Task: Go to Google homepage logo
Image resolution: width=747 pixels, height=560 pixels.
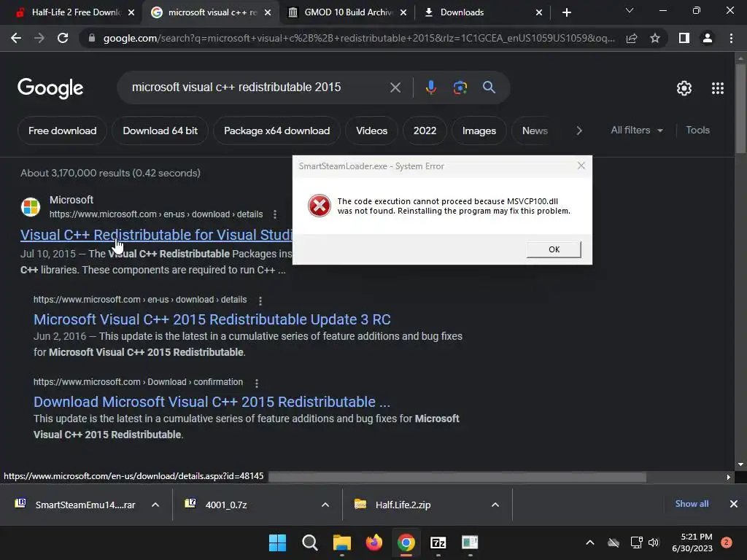Action: (50, 88)
